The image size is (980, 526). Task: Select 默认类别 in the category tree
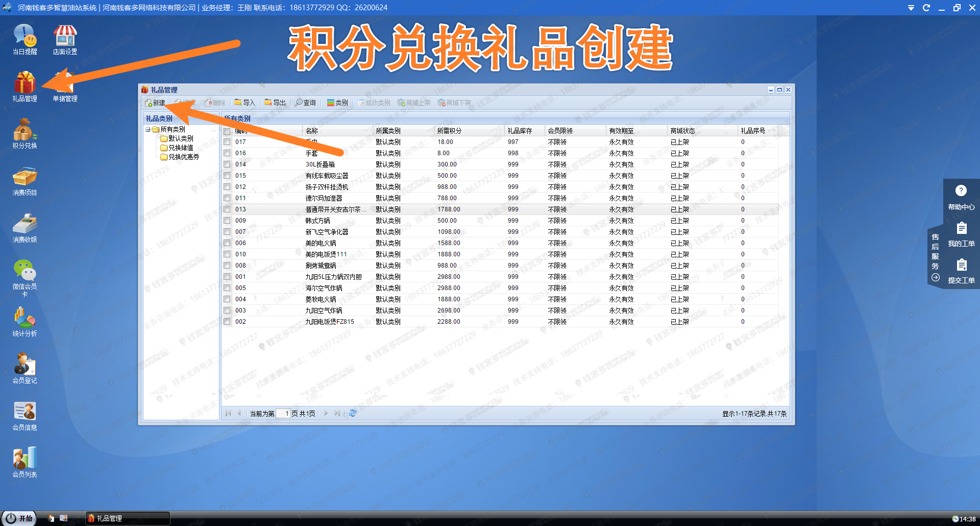pyautogui.click(x=181, y=138)
